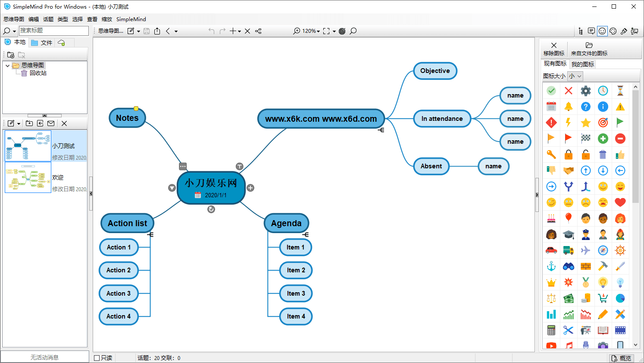Click the 来自文件的图标 button
Screen dimensions: 644x363
[589, 49]
